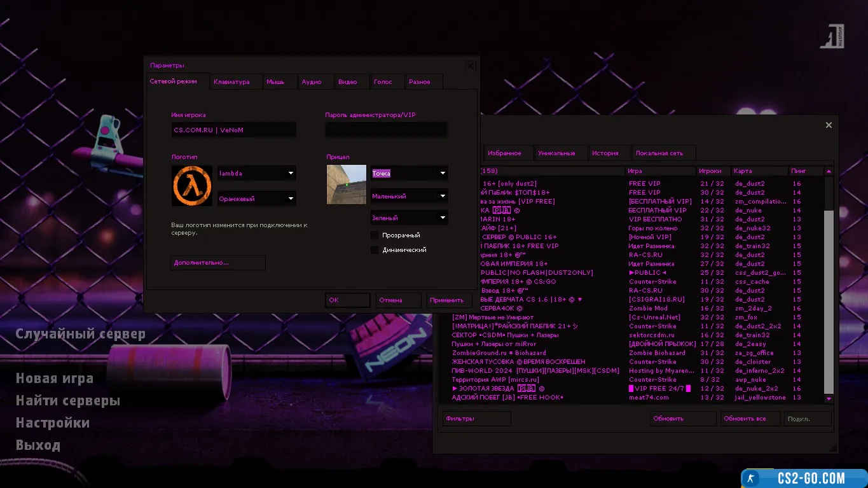Enable the Прозрачный crosshair checkbox
This screenshot has width=868, height=488.
(x=375, y=235)
